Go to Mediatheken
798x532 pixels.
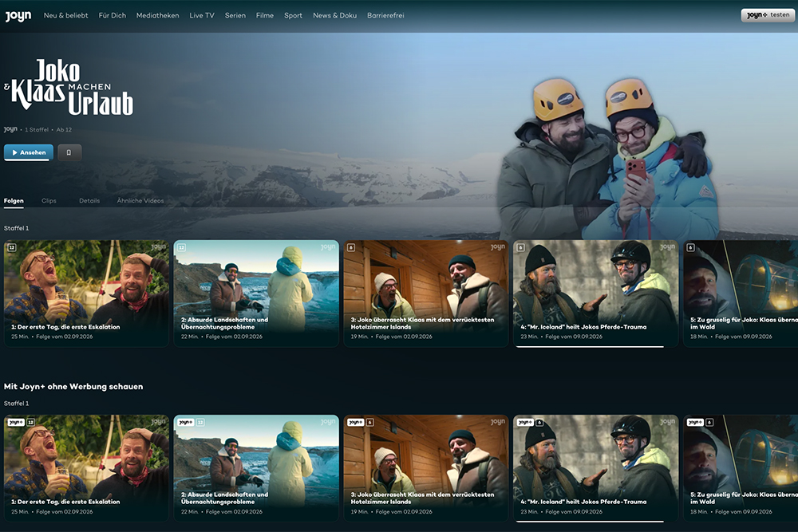[157, 15]
